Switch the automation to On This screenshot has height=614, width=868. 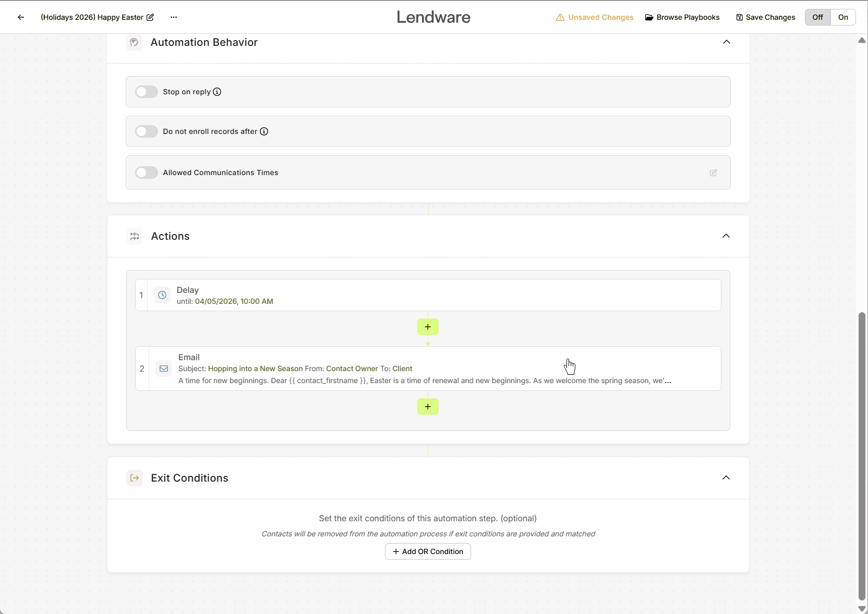(x=843, y=17)
